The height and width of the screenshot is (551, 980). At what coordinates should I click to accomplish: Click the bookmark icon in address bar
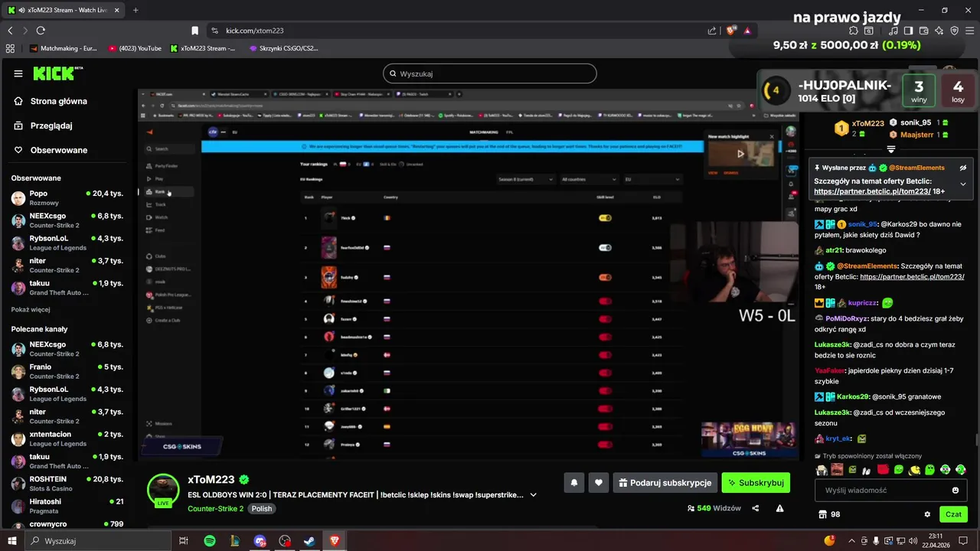tap(194, 31)
